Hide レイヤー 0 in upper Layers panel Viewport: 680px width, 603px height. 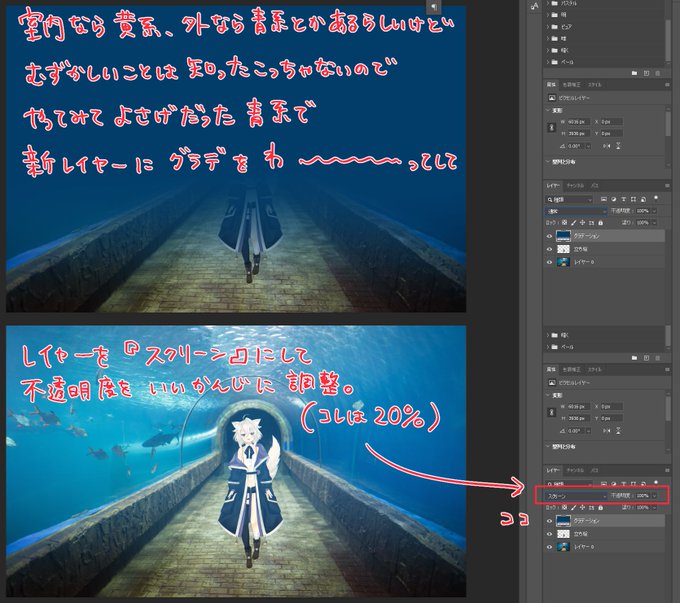point(549,262)
